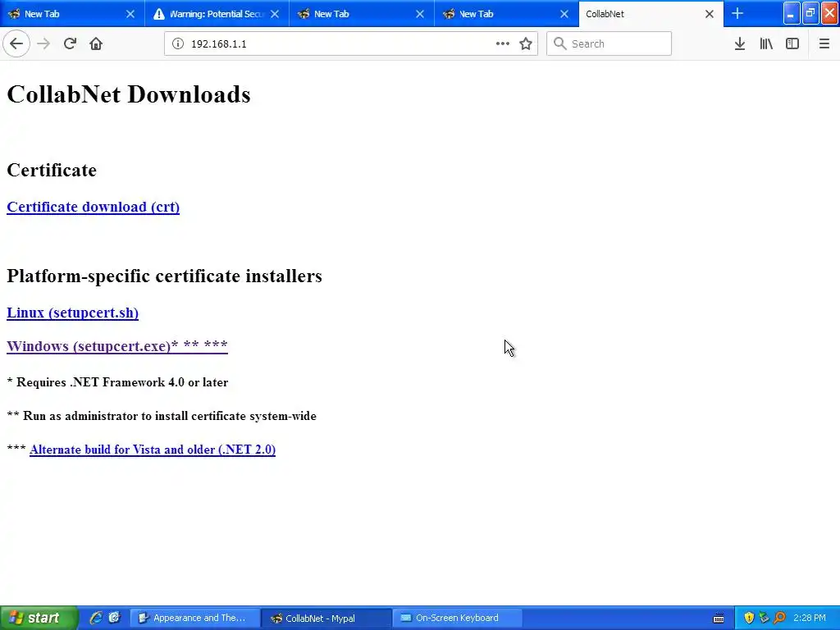Click the second quick launch icon
Image resolution: width=840 pixels, height=630 pixels.
coord(114,618)
